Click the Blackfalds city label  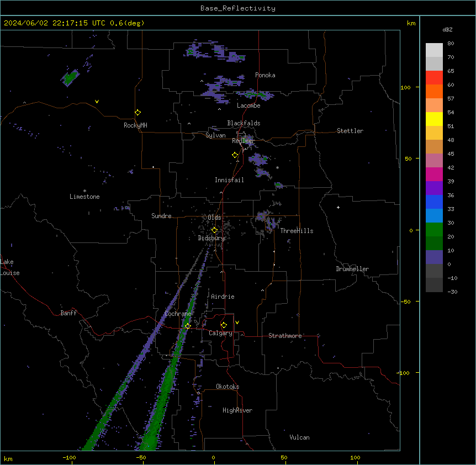click(244, 123)
